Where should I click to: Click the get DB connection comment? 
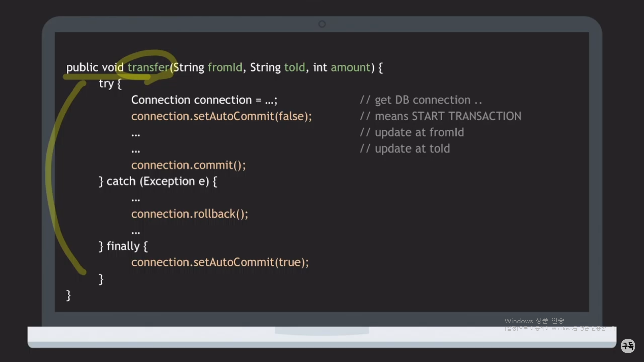tap(421, 100)
